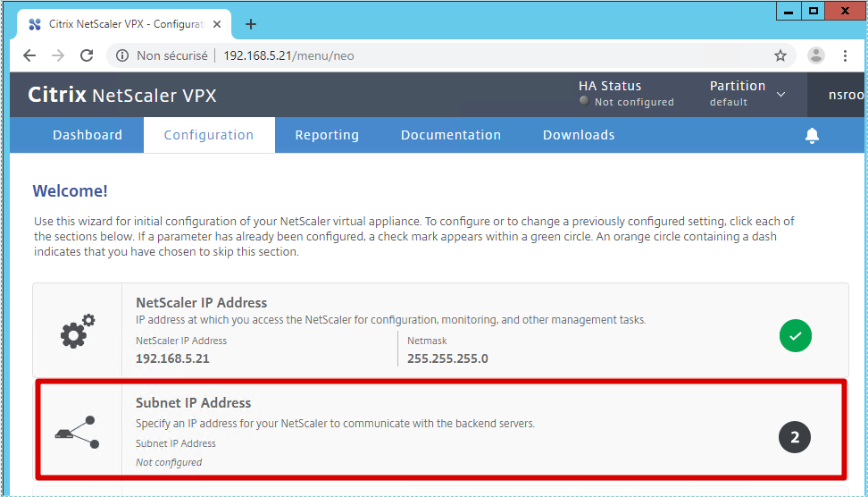Reload the page with refresh icon

tap(87, 55)
